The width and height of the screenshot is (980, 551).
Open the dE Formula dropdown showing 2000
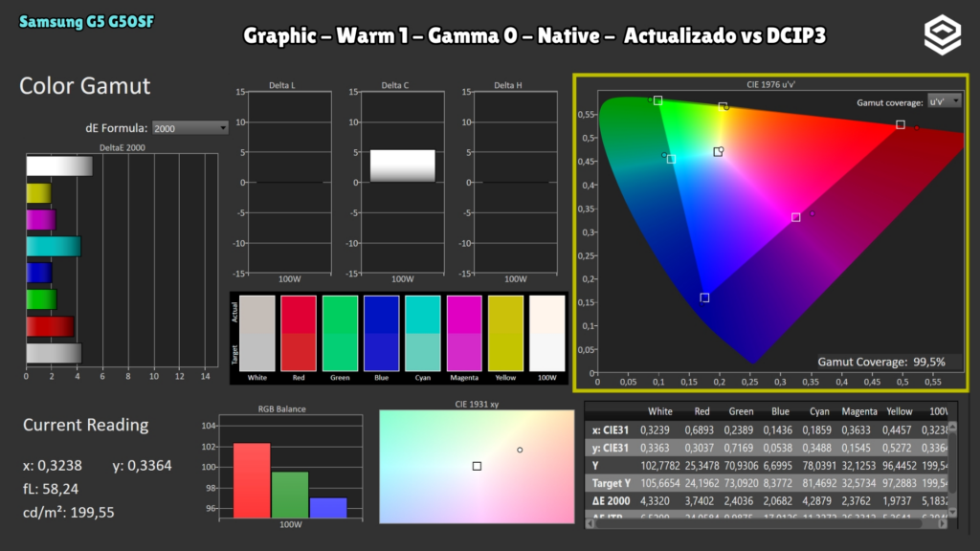[190, 128]
